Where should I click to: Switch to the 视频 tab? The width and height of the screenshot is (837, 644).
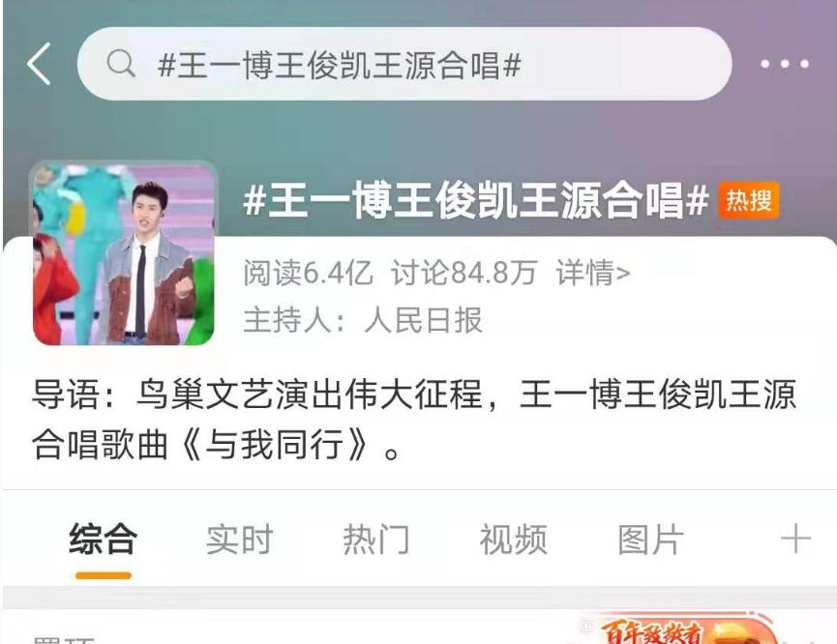tap(514, 539)
